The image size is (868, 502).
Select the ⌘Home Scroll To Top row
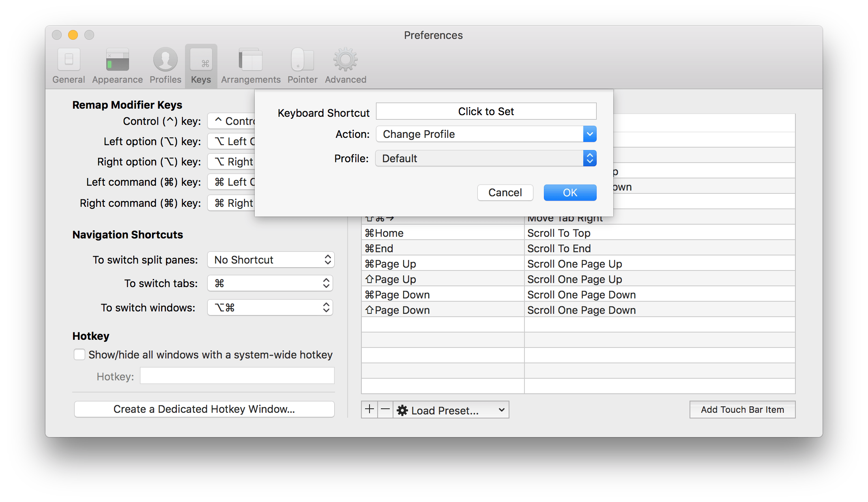578,233
